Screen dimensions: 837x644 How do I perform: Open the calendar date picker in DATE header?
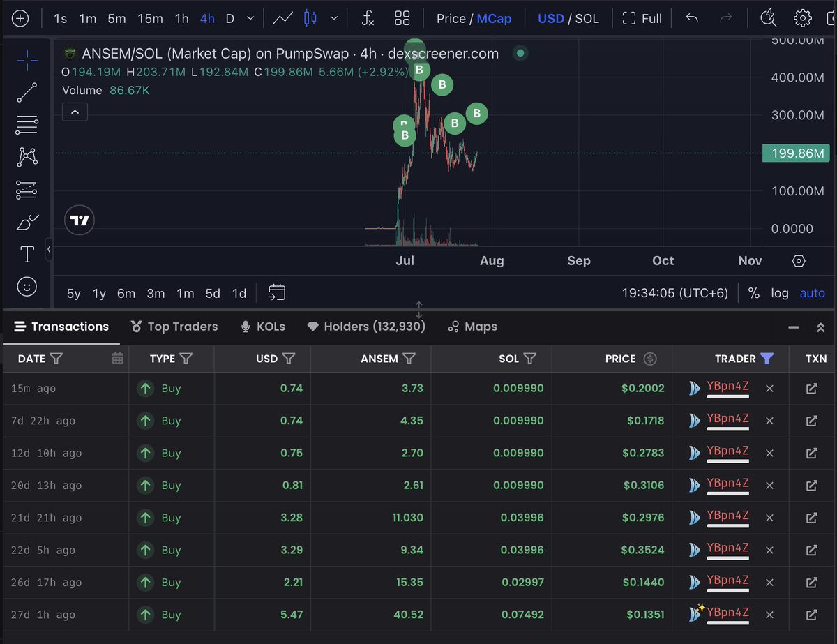[117, 359]
